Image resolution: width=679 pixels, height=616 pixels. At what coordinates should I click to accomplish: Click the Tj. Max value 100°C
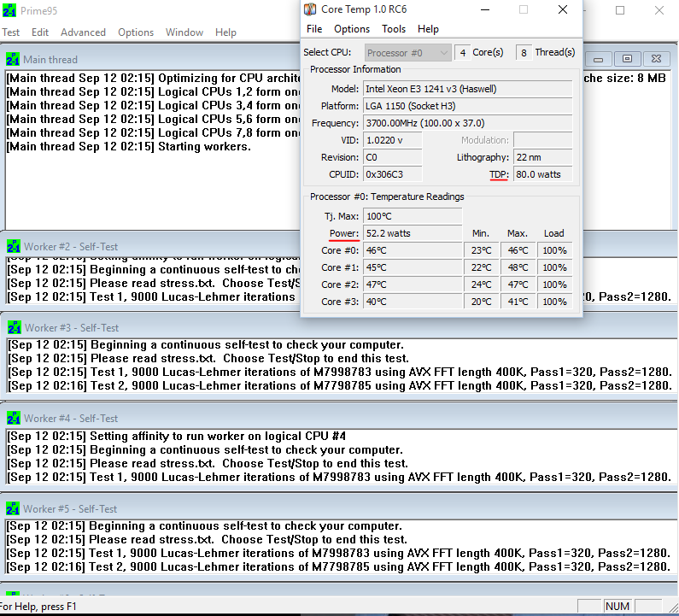pos(413,216)
